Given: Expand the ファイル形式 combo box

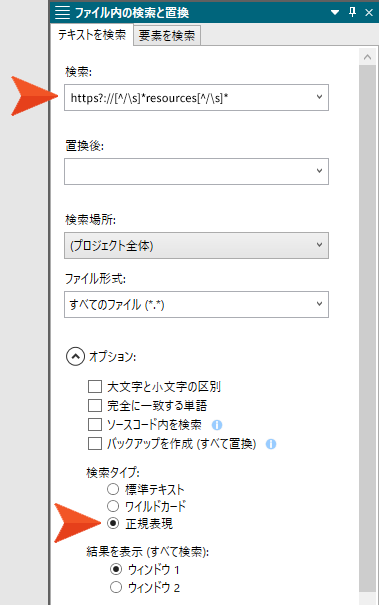Looking at the screenshot, I should [x=319, y=304].
